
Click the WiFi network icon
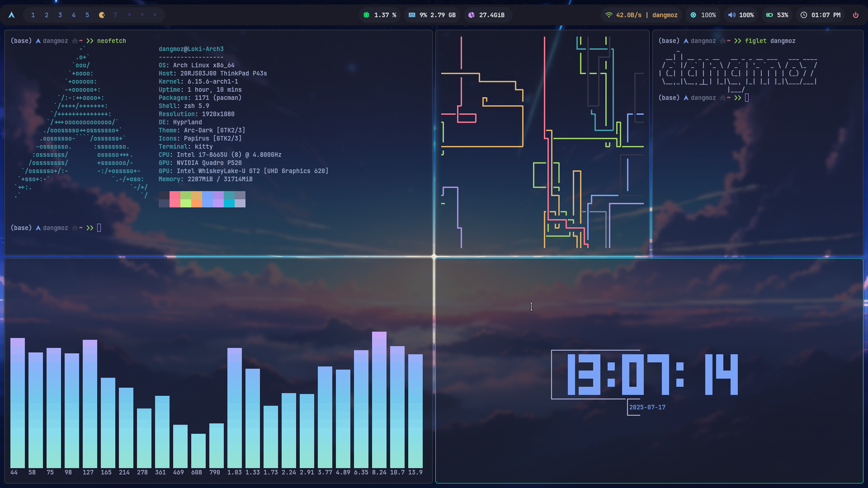[609, 15]
